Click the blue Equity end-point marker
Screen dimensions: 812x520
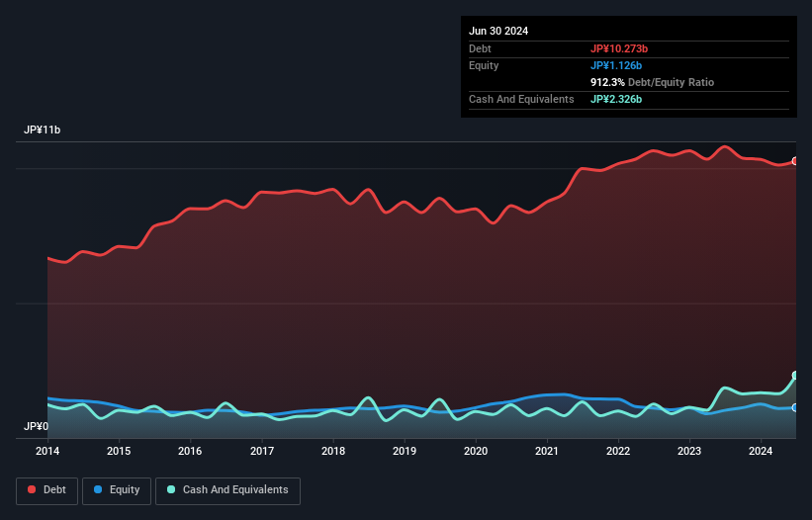point(795,407)
